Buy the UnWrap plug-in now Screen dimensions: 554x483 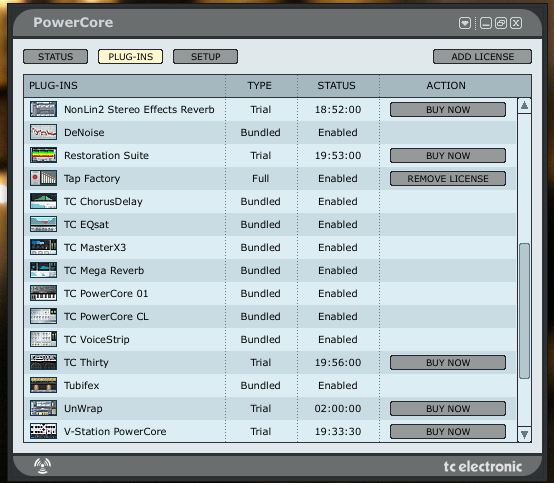click(448, 408)
